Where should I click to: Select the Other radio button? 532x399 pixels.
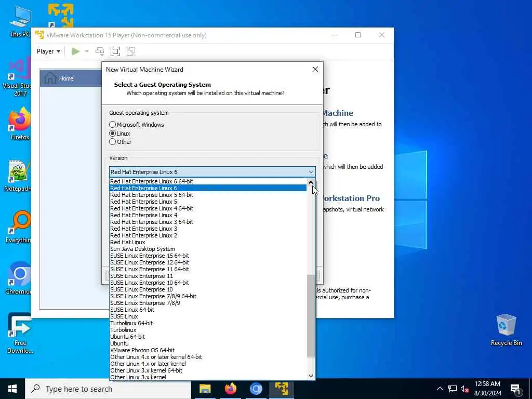[x=120, y=142]
